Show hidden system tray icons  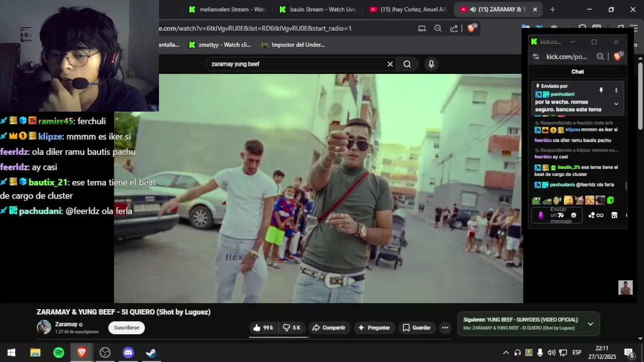(506, 352)
